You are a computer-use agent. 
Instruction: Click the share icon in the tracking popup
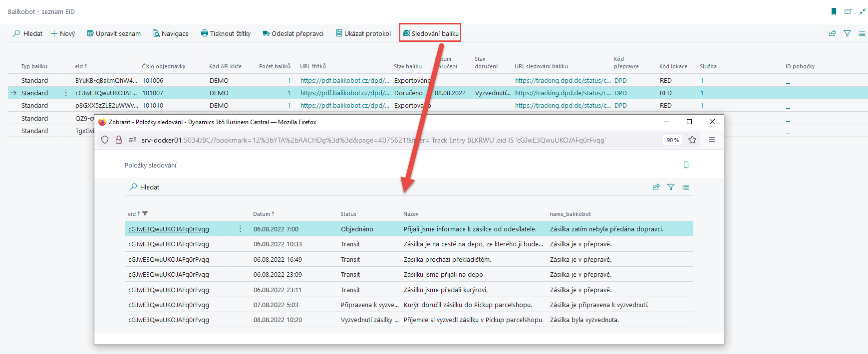(656, 187)
